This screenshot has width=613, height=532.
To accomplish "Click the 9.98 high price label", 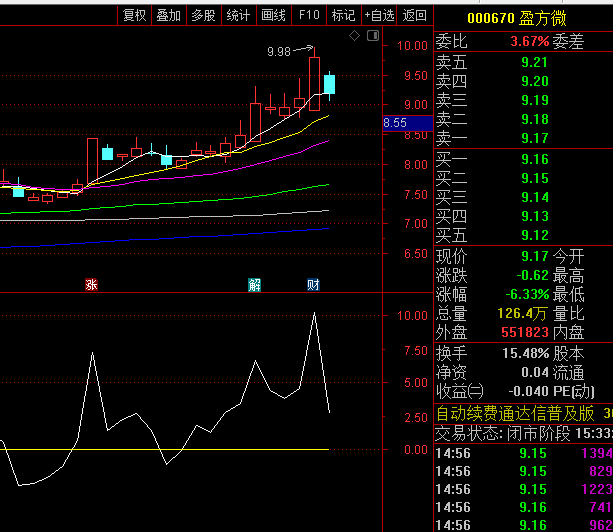I will pyautogui.click(x=279, y=52).
